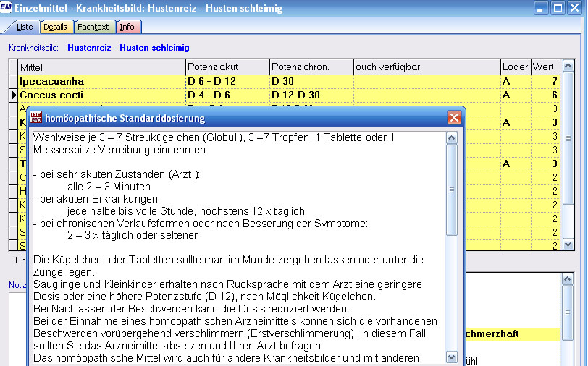The width and height of the screenshot is (588, 366).
Task: Close the homöopathische Standarddosierung dialog
Action: point(454,118)
